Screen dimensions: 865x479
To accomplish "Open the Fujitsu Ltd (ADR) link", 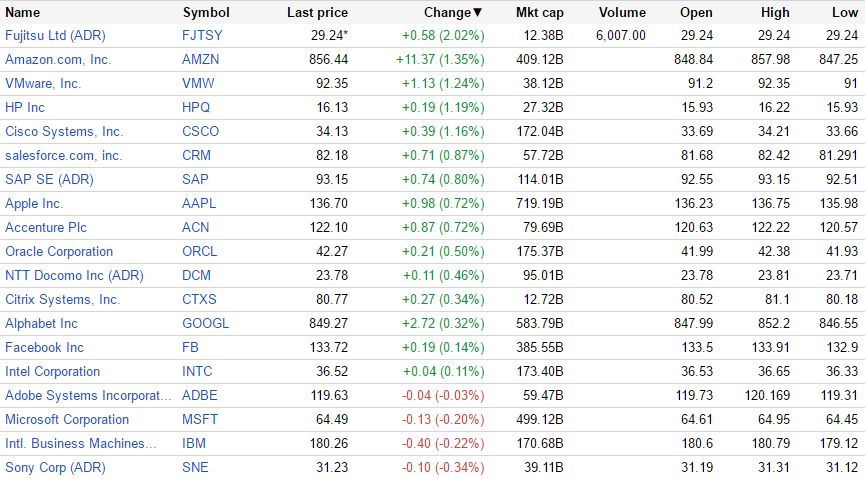I will [x=55, y=35].
